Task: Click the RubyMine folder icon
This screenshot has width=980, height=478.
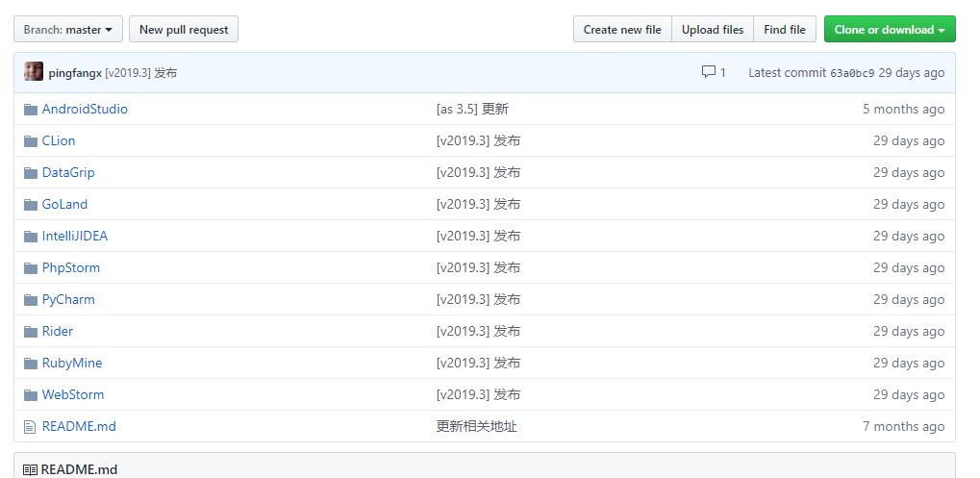Action: click(x=31, y=364)
